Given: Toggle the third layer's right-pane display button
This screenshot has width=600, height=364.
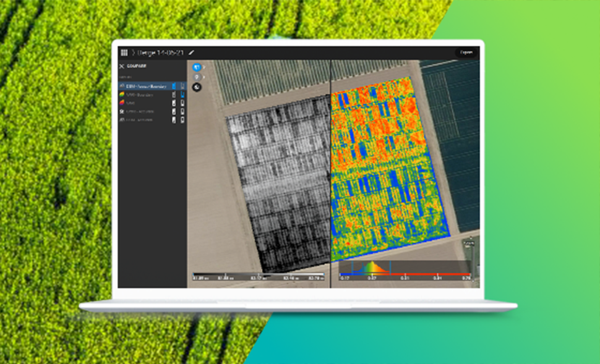Looking at the screenshot, I should point(182,103).
